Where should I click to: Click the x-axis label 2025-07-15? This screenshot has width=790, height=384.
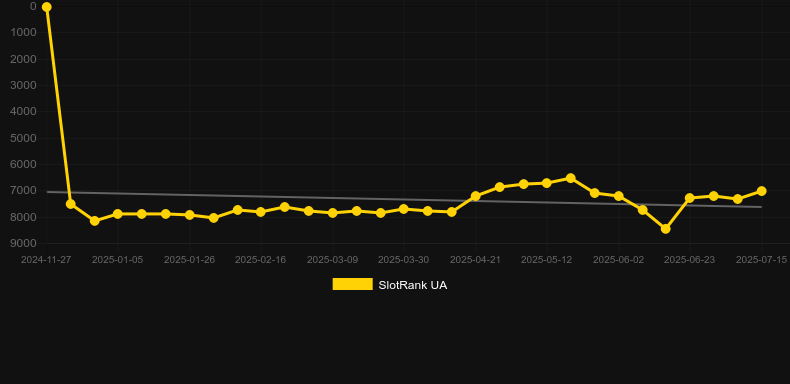pos(761,260)
